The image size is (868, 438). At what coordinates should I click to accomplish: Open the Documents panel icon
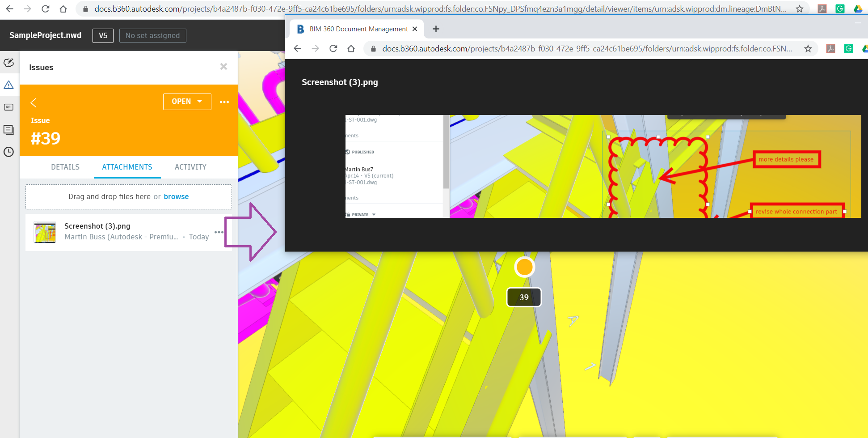click(x=9, y=129)
